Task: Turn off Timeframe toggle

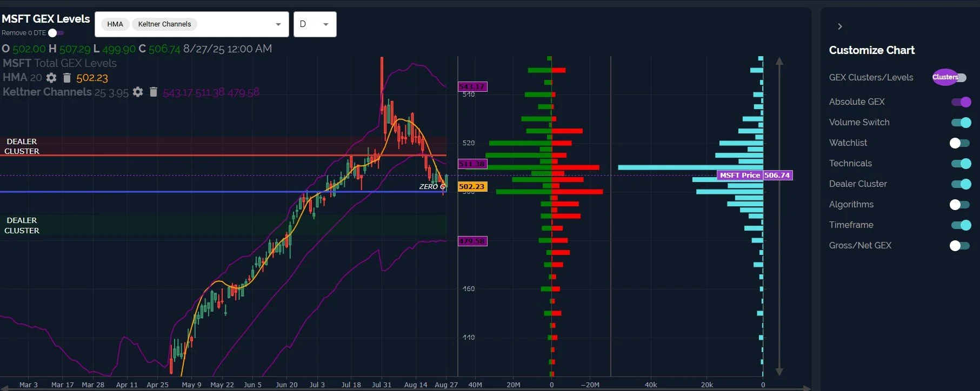Action: (961, 225)
